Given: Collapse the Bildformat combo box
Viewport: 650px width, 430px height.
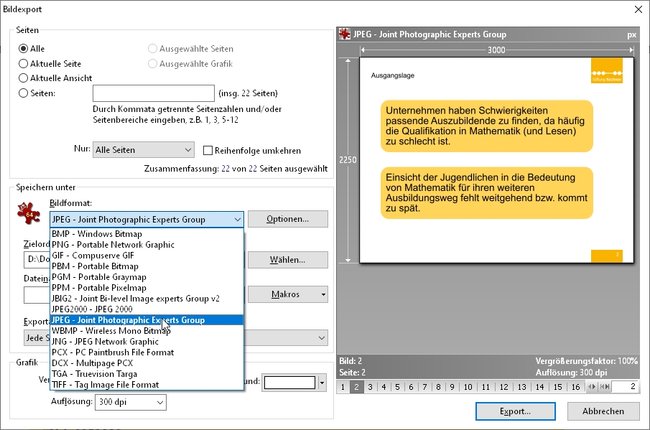Looking at the screenshot, I should click(146, 219).
